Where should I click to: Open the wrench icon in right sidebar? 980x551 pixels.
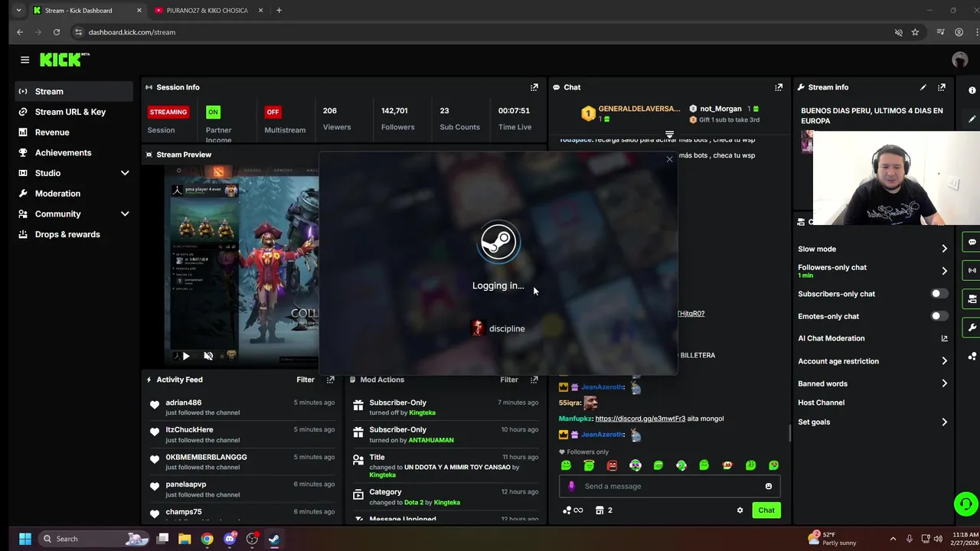coord(972,328)
